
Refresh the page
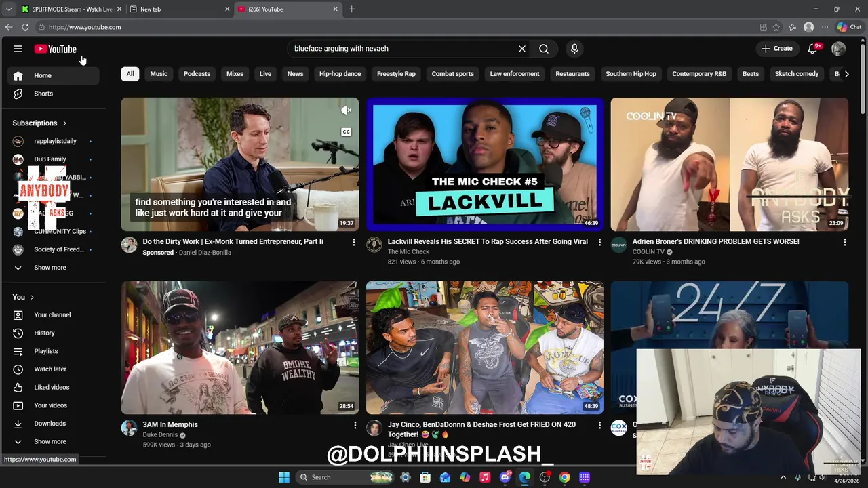pyautogui.click(x=25, y=27)
